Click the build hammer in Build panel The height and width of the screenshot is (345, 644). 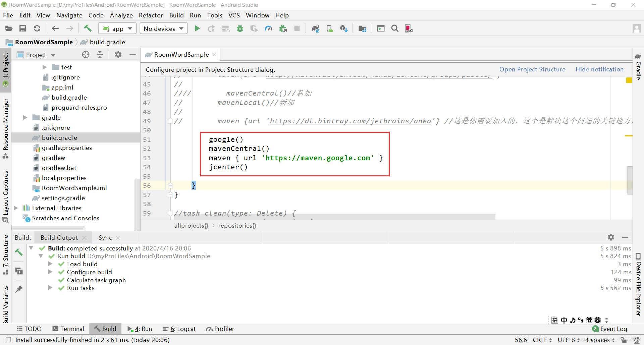(x=19, y=252)
